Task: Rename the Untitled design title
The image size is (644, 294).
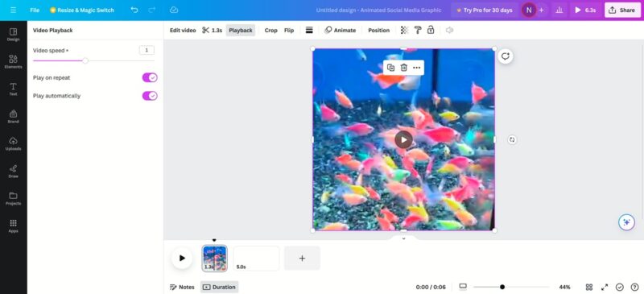Action: pyautogui.click(x=378, y=10)
